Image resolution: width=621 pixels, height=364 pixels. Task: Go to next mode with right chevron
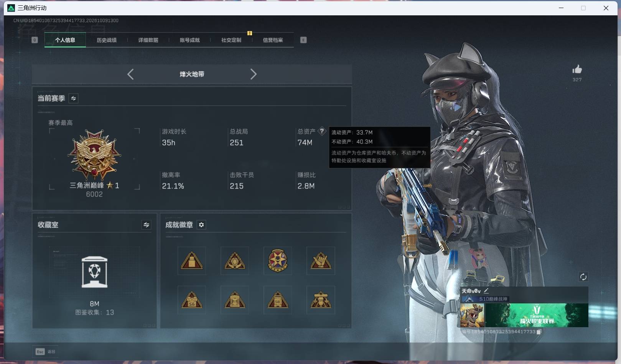253,74
